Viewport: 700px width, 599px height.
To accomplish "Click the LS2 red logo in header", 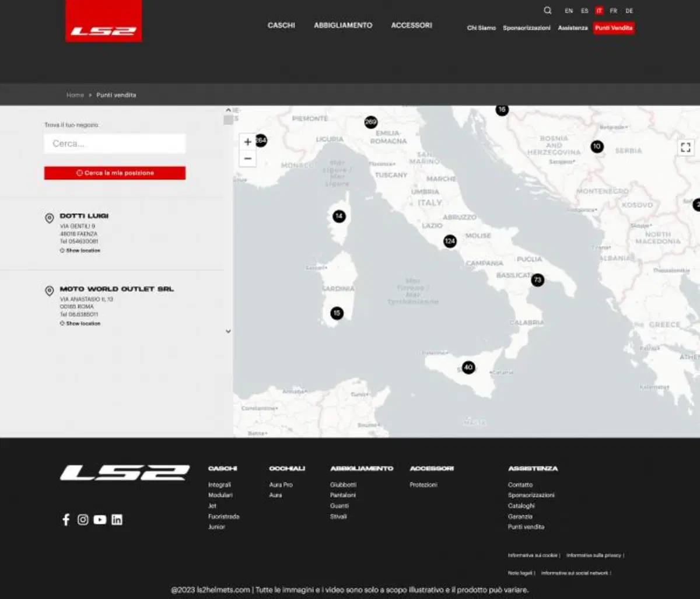I will point(103,21).
